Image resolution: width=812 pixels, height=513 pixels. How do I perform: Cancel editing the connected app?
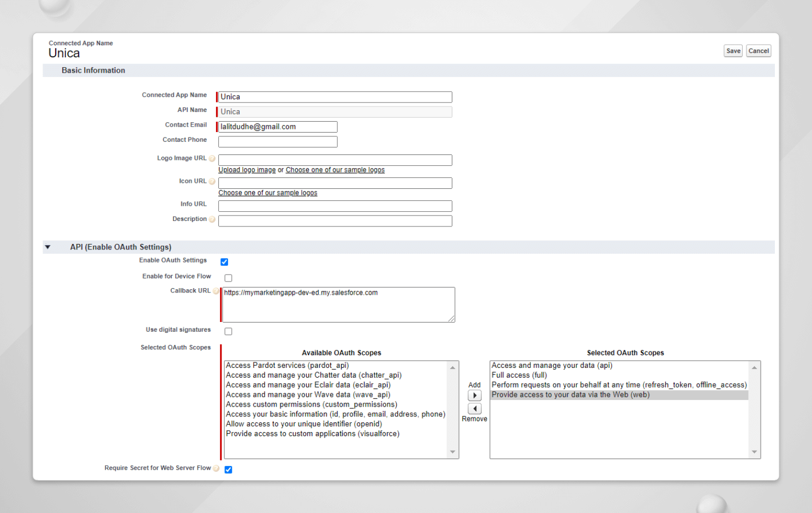point(759,50)
